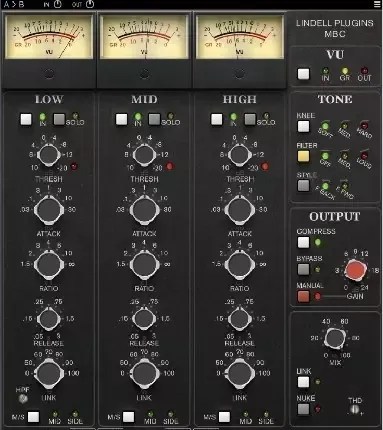Click the LOW meter calibration screw
The width and height of the screenshot is (383, 430).
(x=49, y=74)
